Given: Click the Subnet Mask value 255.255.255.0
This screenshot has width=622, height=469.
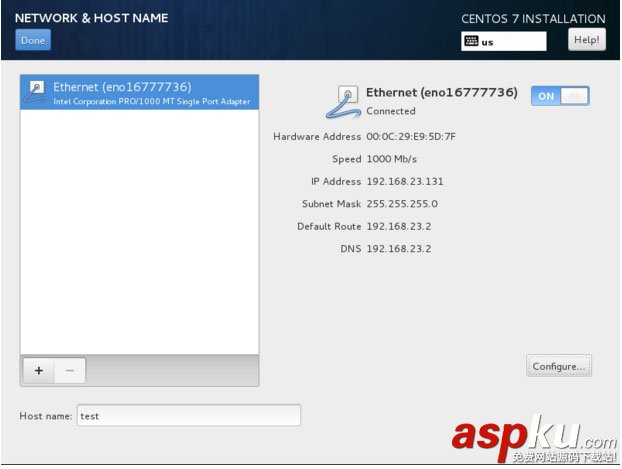Looking at the screenshot, I should pyautogui.click(x=402, y=204).
